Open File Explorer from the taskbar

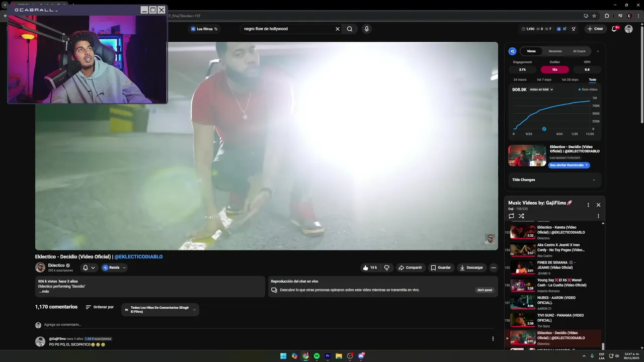339,356
